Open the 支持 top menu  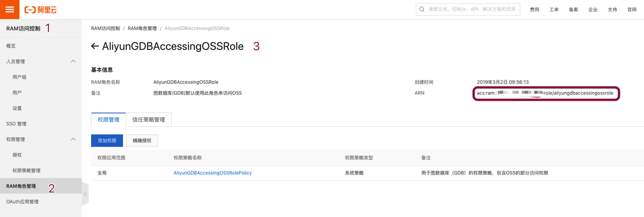coord(612,10)
